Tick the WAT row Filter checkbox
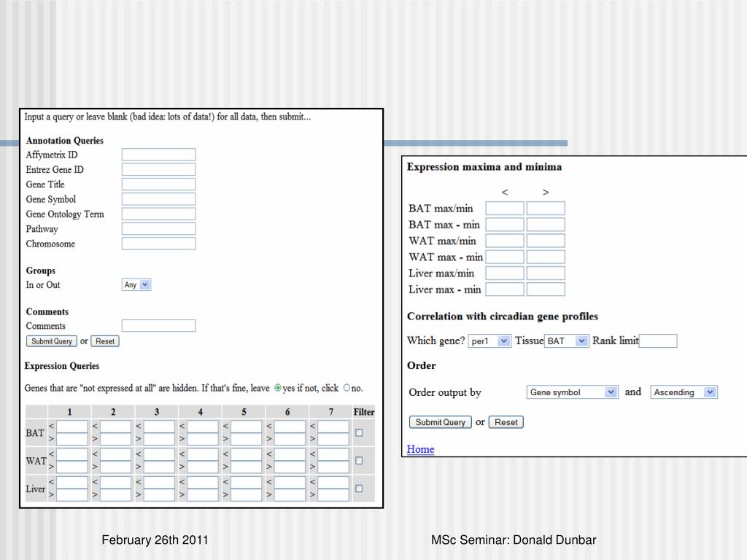 (x=359, y=461)
